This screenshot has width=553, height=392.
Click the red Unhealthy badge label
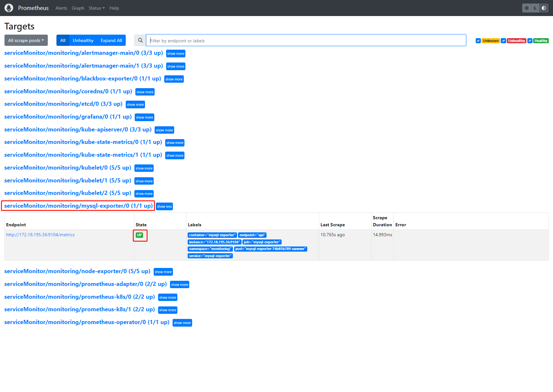(516, 41)
